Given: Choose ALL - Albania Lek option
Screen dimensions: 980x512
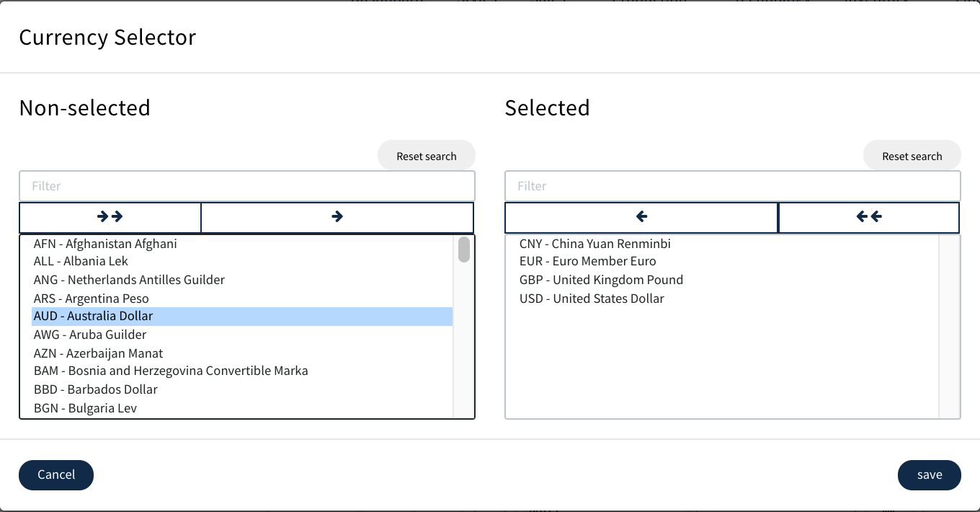Looking at the screenshot, I should click(81, 261).
